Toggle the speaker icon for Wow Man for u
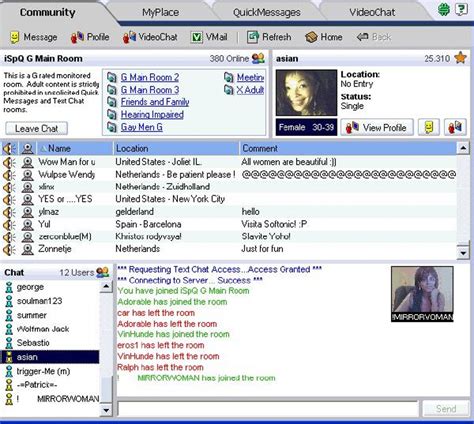Viewport: 474px width, 424px height. (x=9, y=162)
